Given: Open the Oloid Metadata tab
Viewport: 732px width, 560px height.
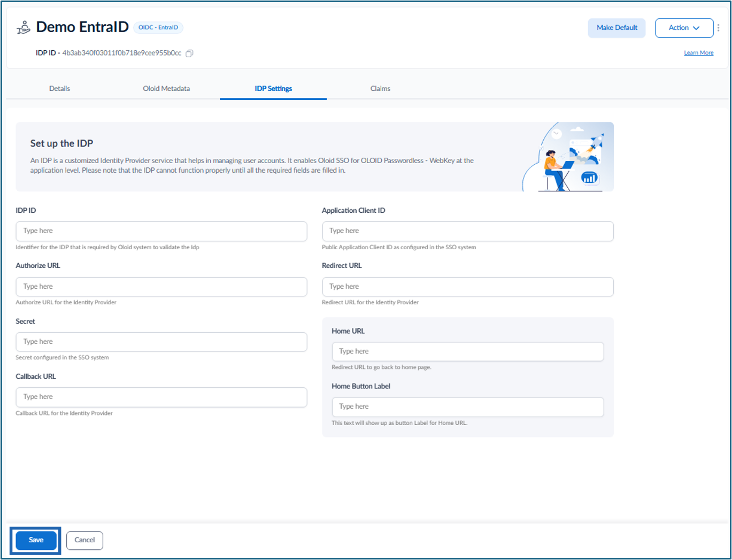Looking at the screenshot, I should [166, 89].
